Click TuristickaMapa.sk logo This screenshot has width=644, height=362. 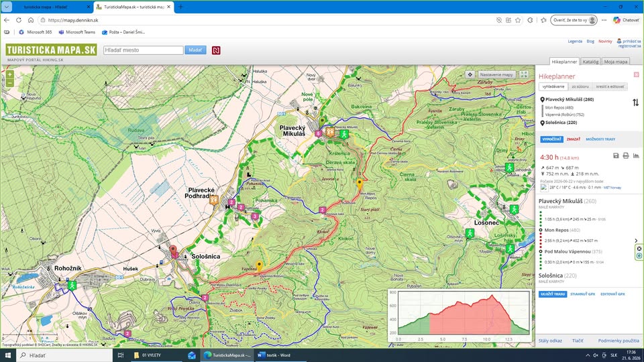coord(52,50)
